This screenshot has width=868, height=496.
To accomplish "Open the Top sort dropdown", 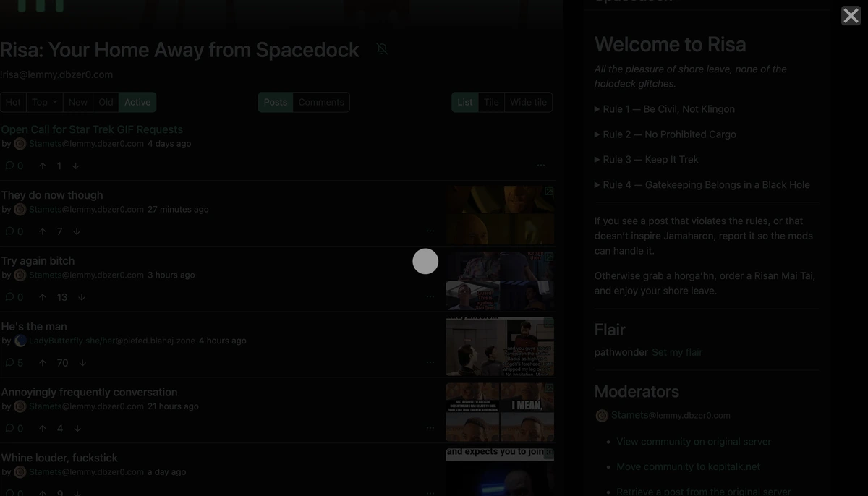I will point(43,102).
